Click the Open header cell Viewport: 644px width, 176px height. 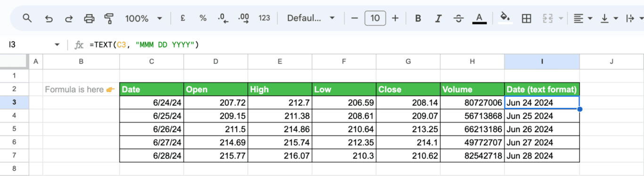216,89
